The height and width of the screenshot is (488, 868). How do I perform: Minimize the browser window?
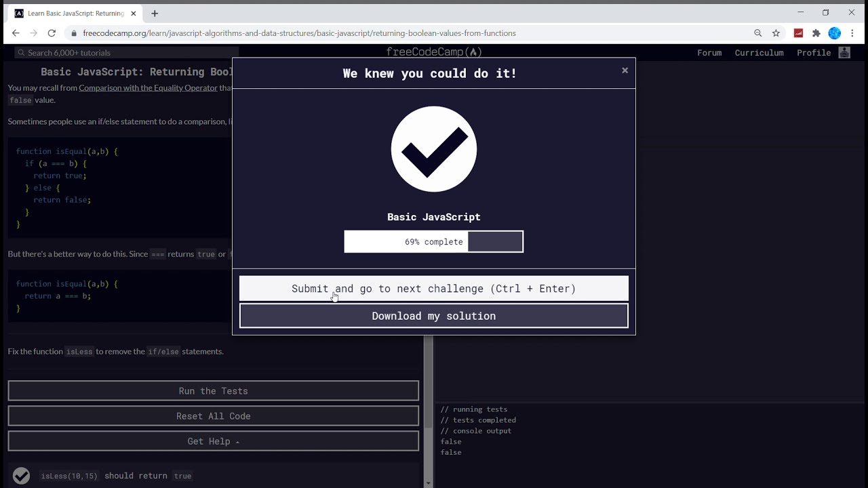(x=800, y=12)
